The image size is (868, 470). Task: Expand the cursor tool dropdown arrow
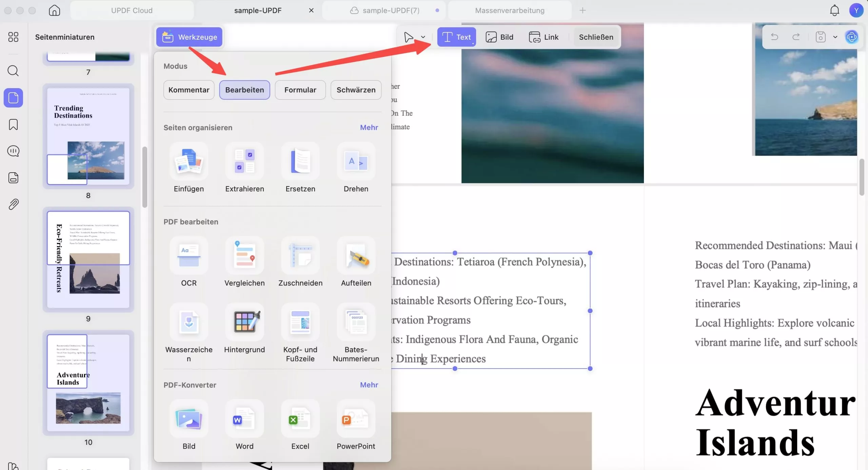point(423,37)
